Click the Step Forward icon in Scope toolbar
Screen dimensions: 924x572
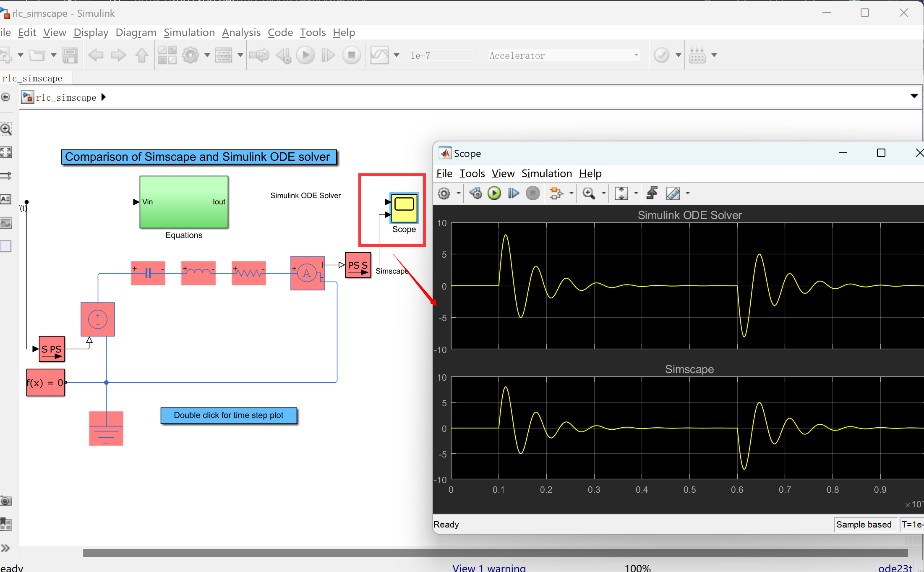(513, 193)
